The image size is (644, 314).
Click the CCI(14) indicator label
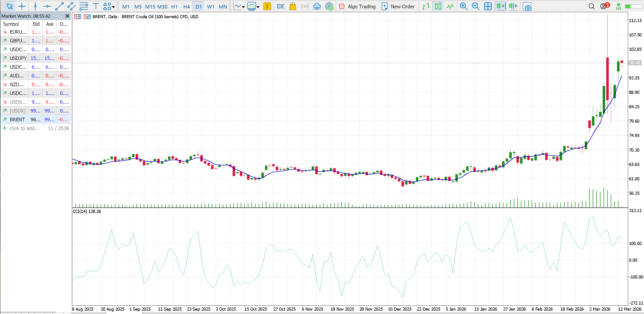(x=87, y=212)
